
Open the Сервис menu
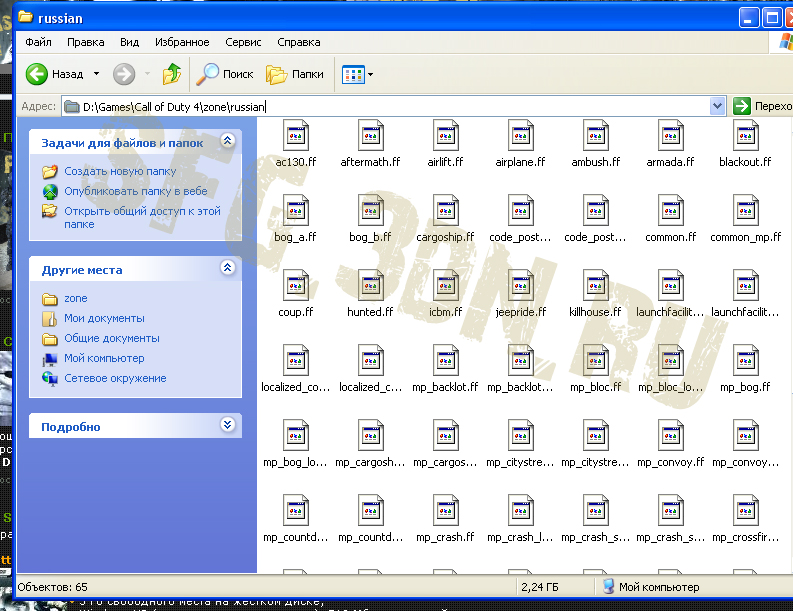243,42
